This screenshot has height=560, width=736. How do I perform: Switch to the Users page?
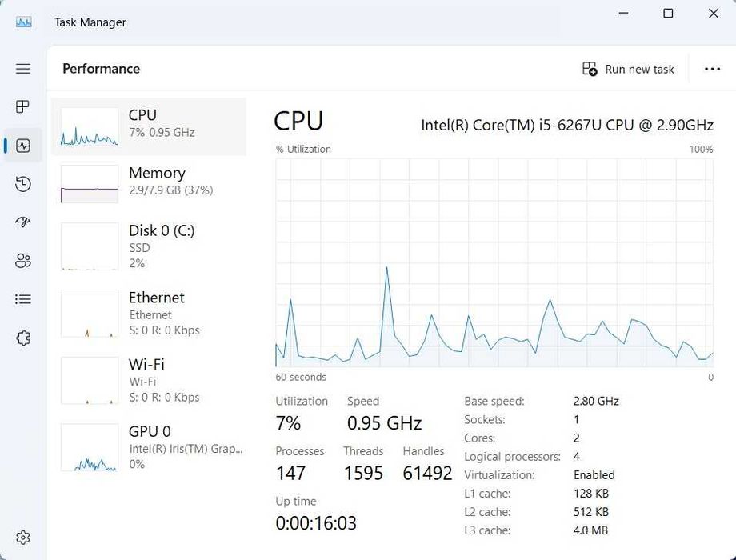(23, 261)
